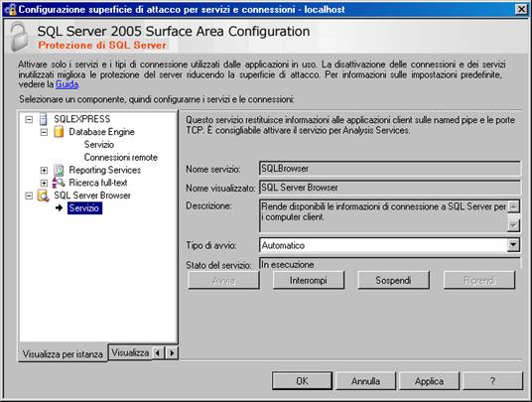Click the disabled Avvia button

point(223,280)
